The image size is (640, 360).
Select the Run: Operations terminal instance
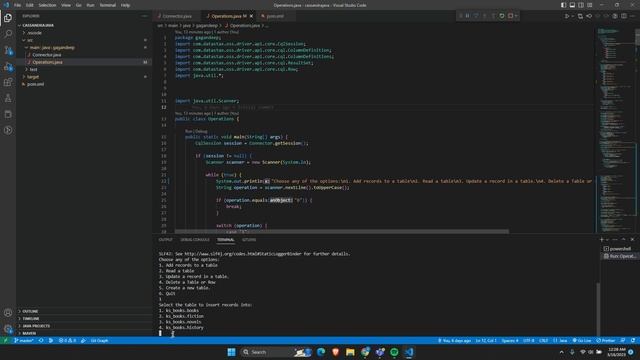pos(619,256)
